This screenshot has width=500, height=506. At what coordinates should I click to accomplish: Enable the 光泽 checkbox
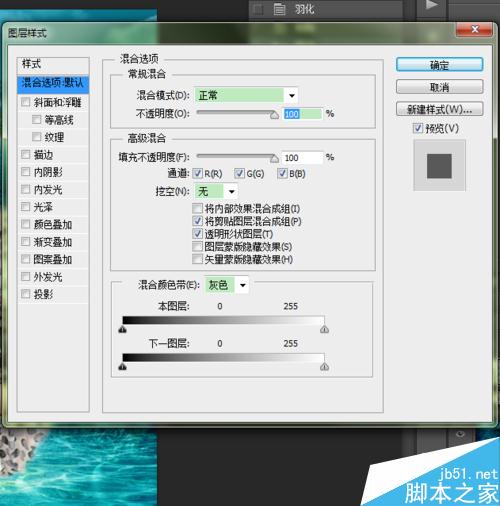26,207
